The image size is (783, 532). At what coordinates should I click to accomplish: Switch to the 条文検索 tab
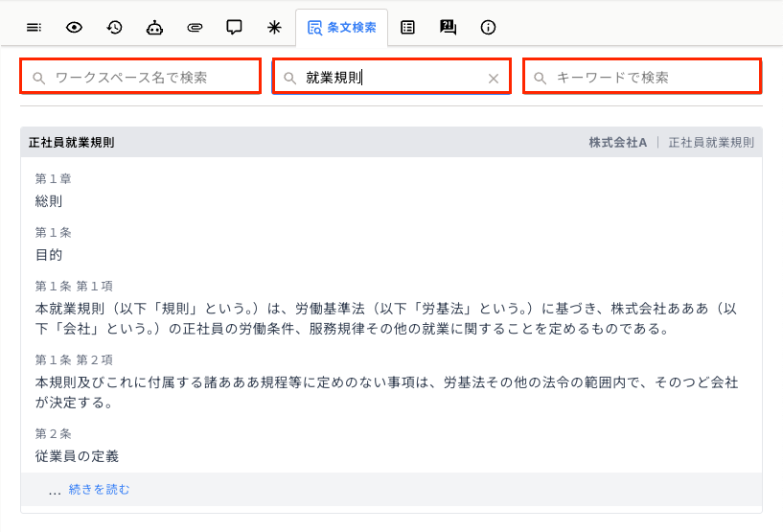pyautogui.click(x=341, y=28)
